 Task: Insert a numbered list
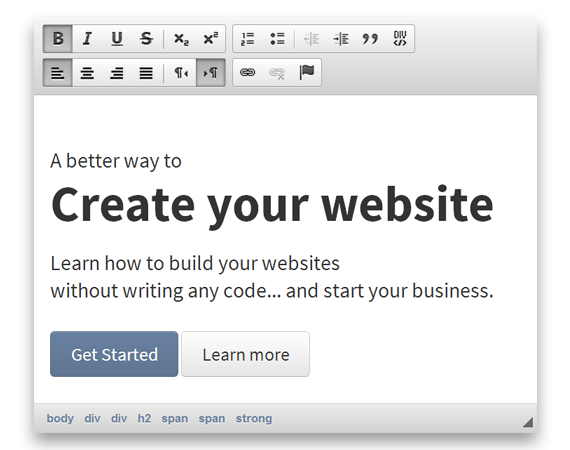tap(248, 39)
